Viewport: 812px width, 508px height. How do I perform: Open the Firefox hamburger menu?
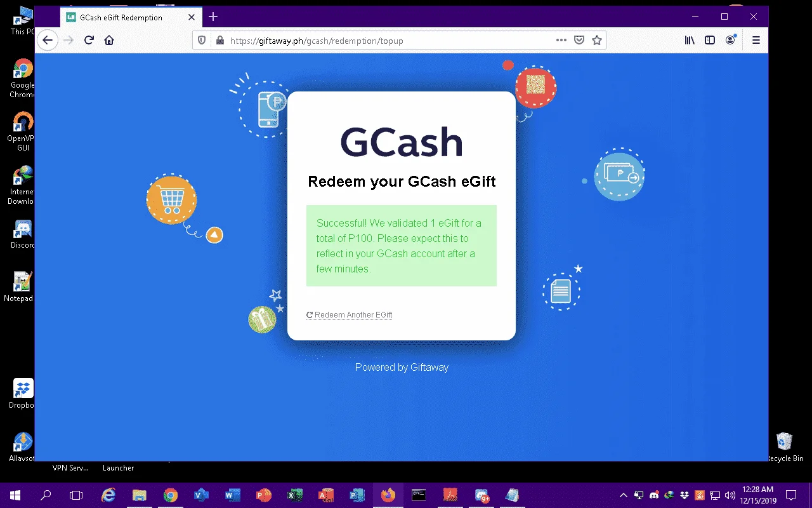pos(756,40)
